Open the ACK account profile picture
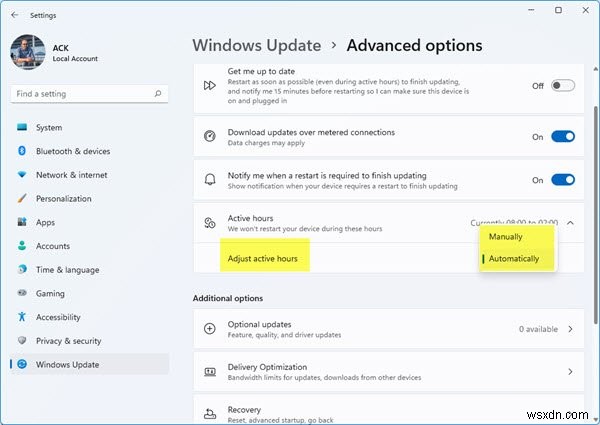 point(28,52)
